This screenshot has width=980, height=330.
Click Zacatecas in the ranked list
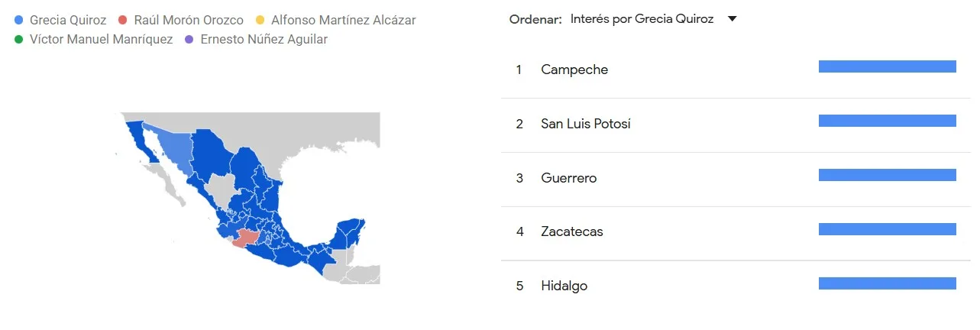571,231
